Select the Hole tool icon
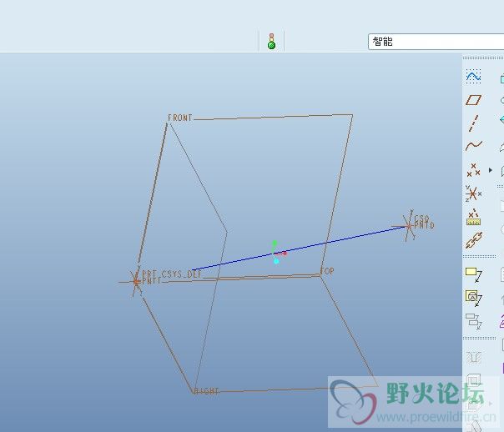 pos(473,357)
